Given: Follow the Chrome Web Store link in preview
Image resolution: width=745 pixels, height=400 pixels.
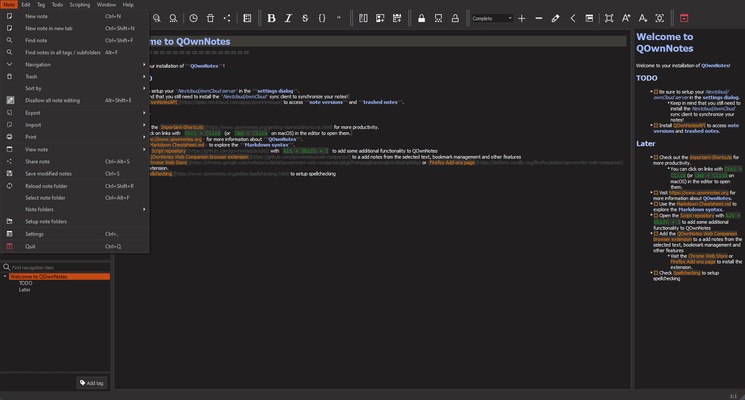Looking at the screenshot, I should click(x=707, y=256).
